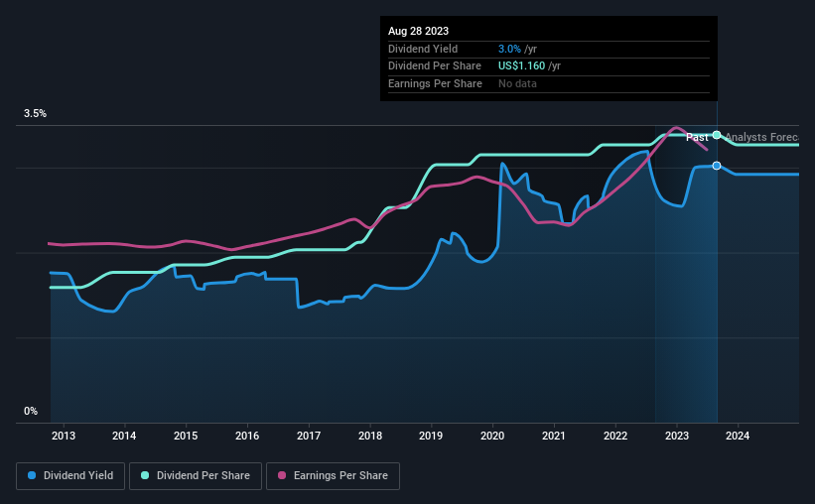Click the US$1.160 dividend per share value

(521, 66)
